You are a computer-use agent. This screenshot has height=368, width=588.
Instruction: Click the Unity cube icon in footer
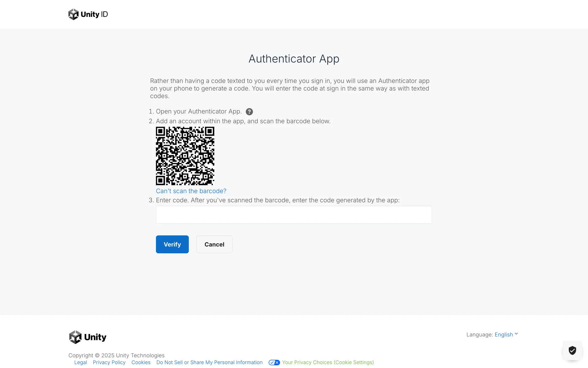click(75, 337)
